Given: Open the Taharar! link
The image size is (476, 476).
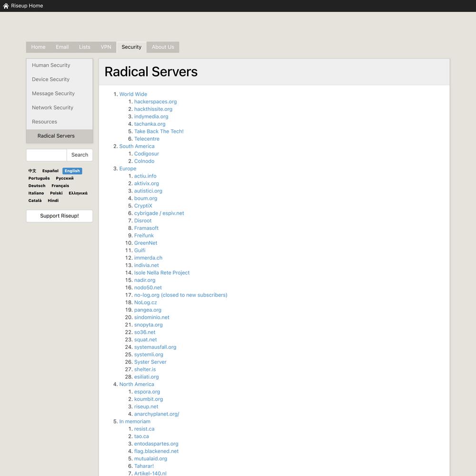Looking at the screenshot, I should [x=144, y=466].
